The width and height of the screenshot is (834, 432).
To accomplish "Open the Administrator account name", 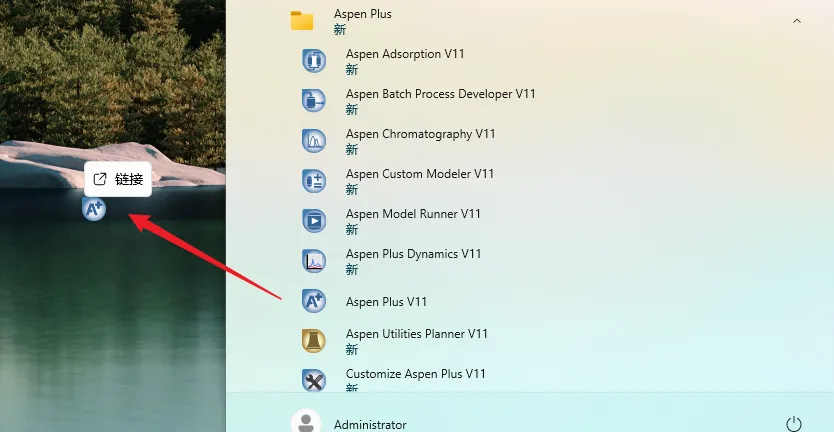I will [x=370, y=425].
